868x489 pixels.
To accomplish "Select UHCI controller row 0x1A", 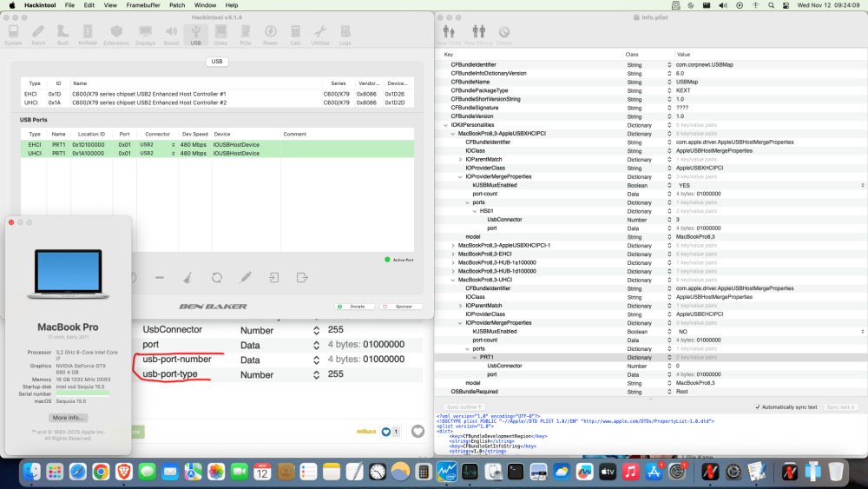I will tap(217, 102).
